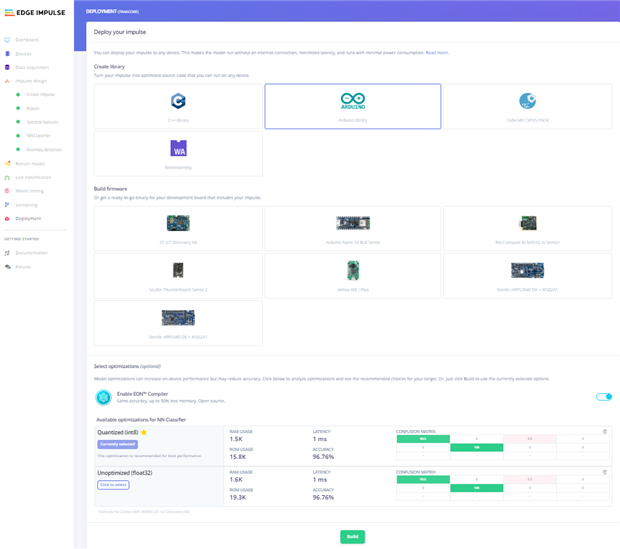Click the 'Available optimizations for NN Classifier' label
The height and width of the screenshot is (549, 620).
[141, 420]
